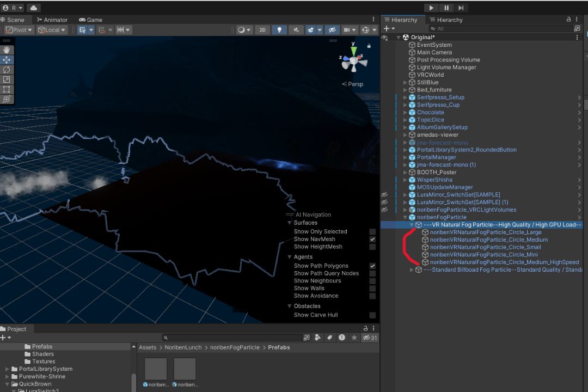Enable Show Path Query Nodes checkbox
This screenshot has width=588, height=392.
pyautogui.click(x=372, y=273)
